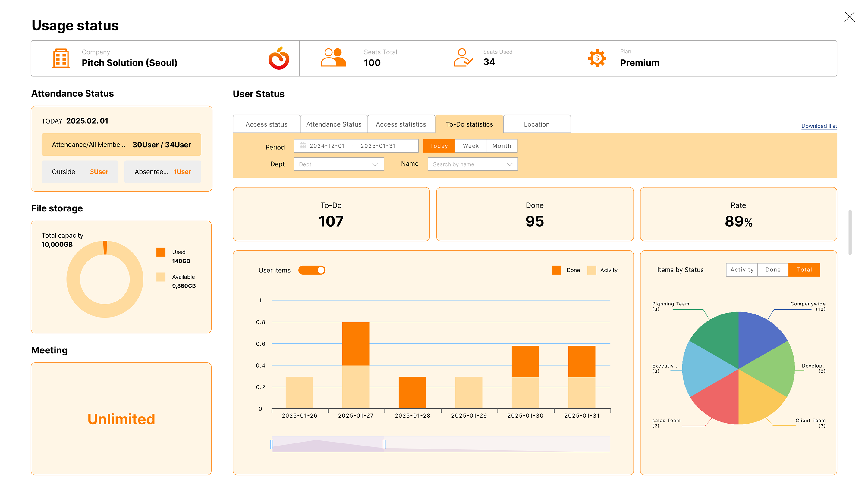Open the Dept dropdown

339,164
